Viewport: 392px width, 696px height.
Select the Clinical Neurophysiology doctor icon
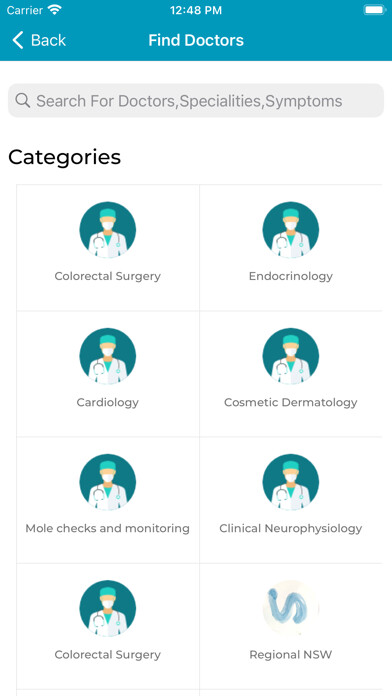[x=291, y=482]
